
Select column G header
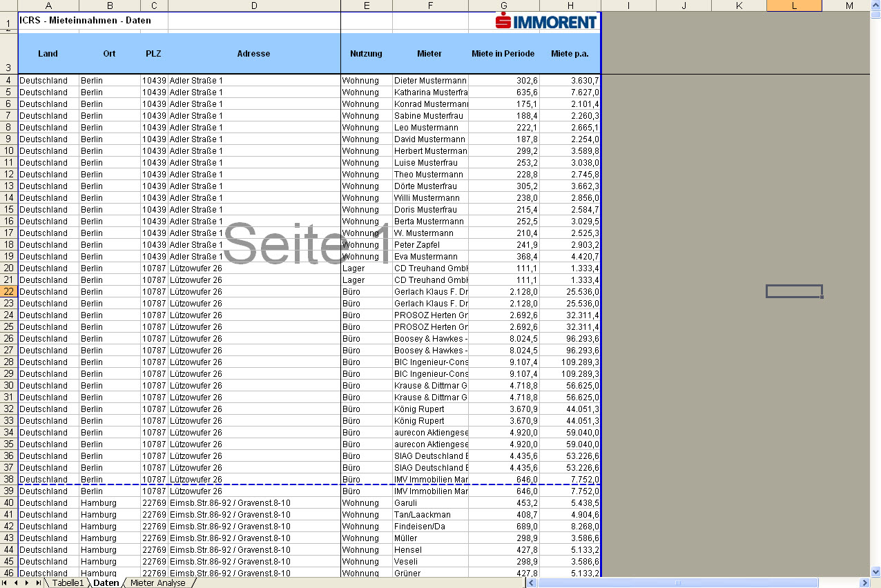pos(504,6)
